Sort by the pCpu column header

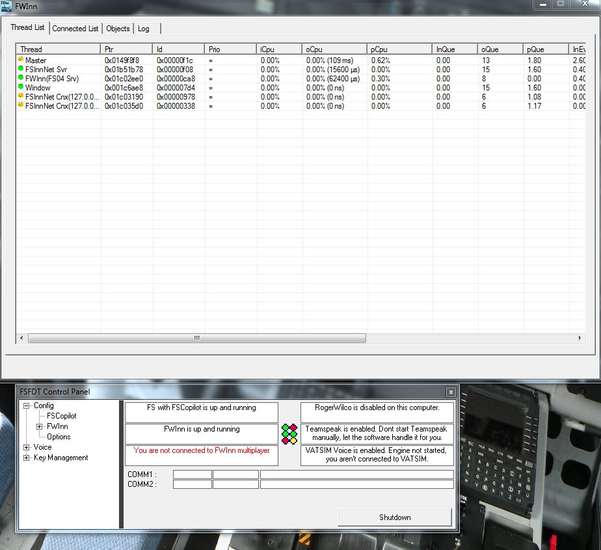(x=399, y=49)
